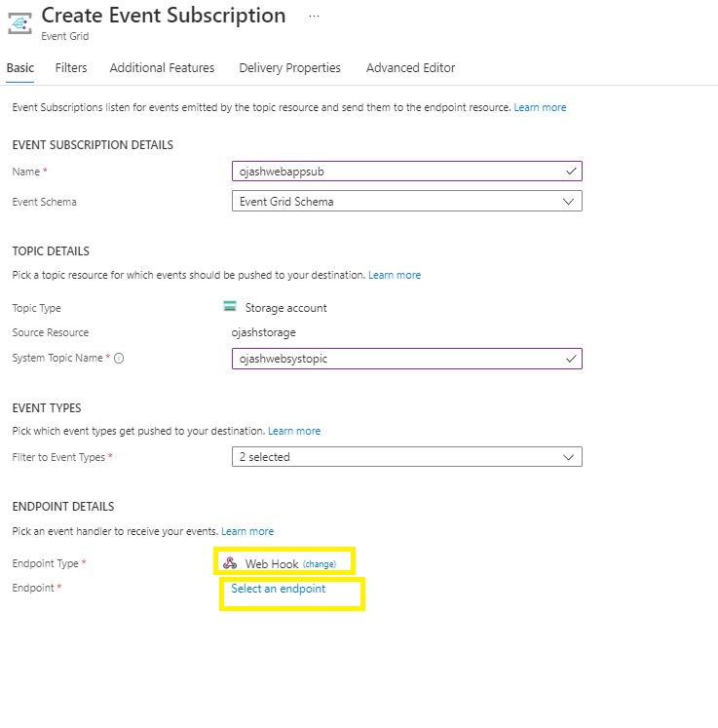Click the Web Hook icon

[x=230, y=563]
